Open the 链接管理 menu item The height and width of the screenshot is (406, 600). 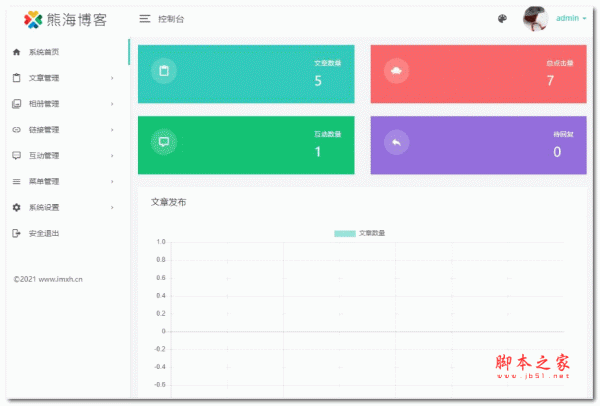44,130
